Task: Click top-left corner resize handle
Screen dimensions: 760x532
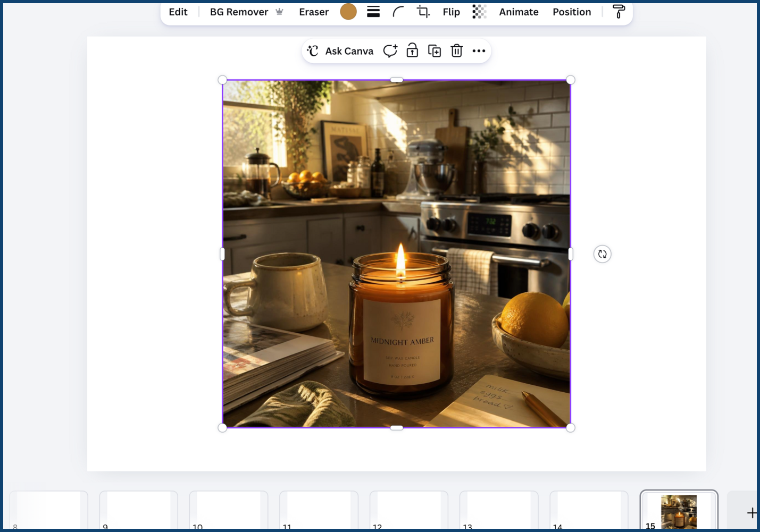Action: click(222, 80)
